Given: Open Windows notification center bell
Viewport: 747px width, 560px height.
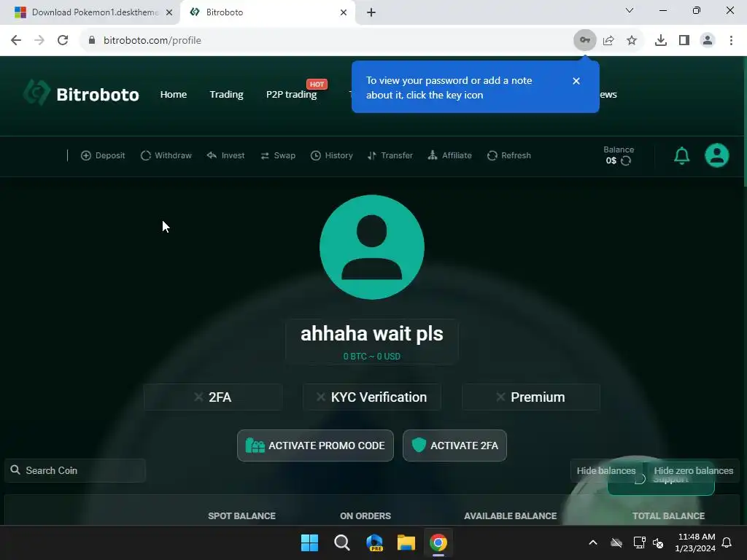Looking at the screenshot, I should click(x=727, y=542).
